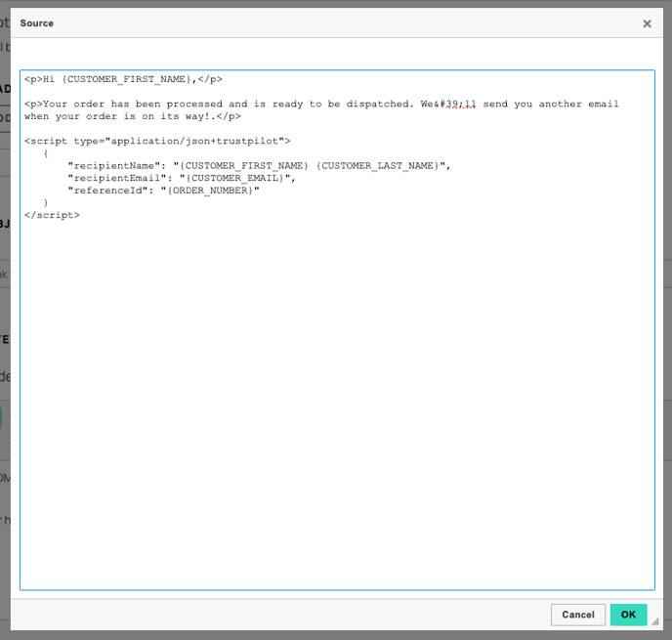Click the "recipientEmail" line in the script
The height and width of the screenshot is (640, 672).
click(x=182, y=178)
